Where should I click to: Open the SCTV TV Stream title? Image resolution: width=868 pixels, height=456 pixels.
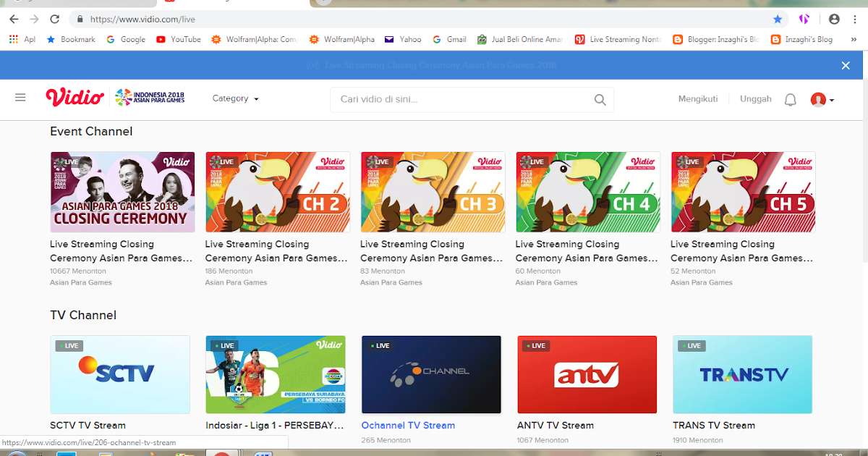pos(88,426)
